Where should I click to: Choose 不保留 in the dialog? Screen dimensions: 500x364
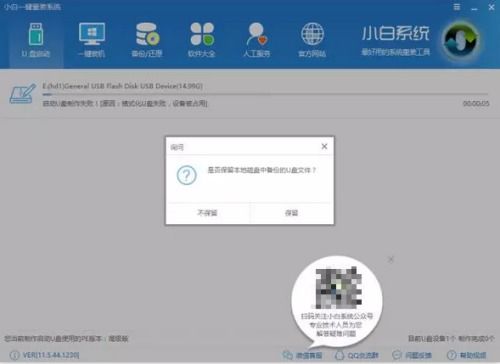207,213
